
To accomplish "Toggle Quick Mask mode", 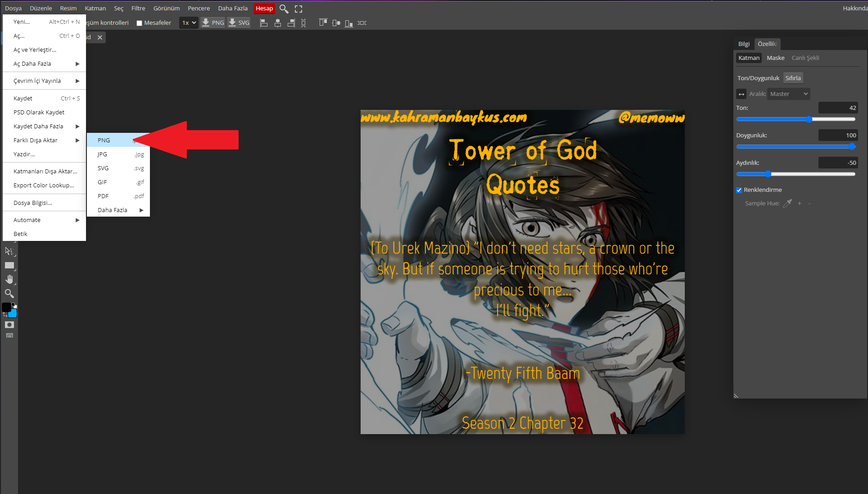I will click(x=9, y=325).
